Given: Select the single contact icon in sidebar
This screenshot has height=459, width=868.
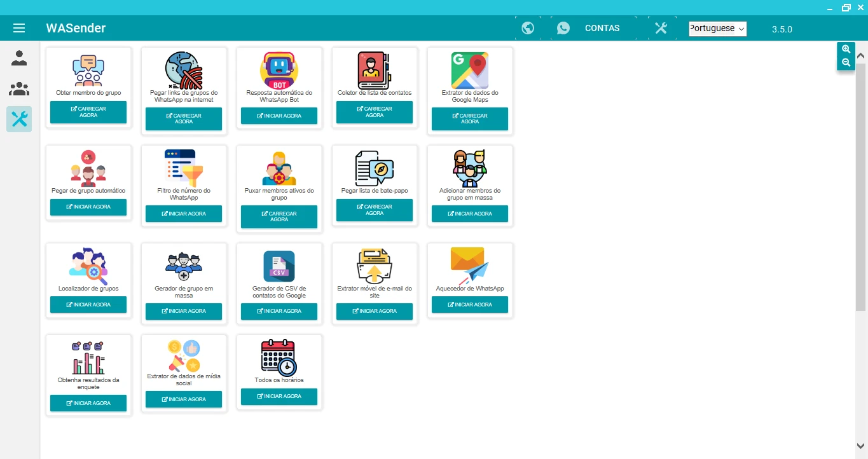Looking at the screenshot, I should pos(19,58).
